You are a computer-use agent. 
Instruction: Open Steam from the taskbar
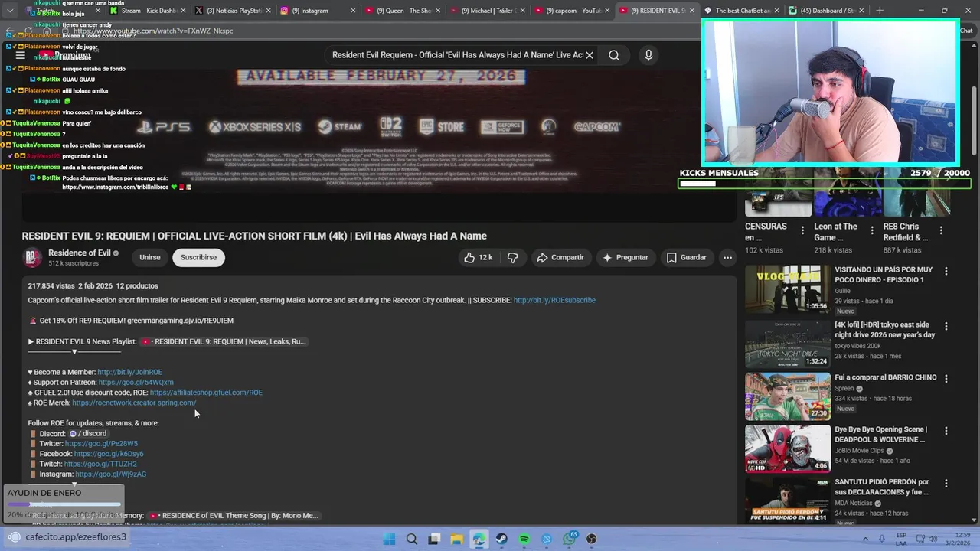pos(501,539)
